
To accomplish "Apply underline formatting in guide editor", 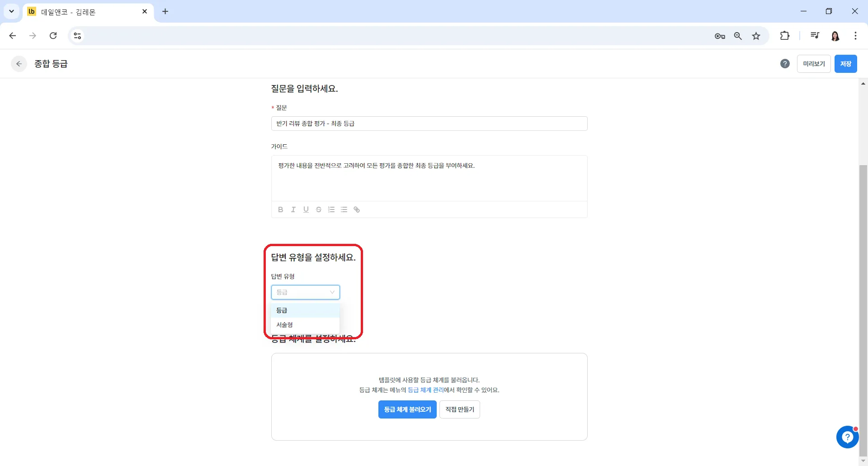I will point(306,209).
